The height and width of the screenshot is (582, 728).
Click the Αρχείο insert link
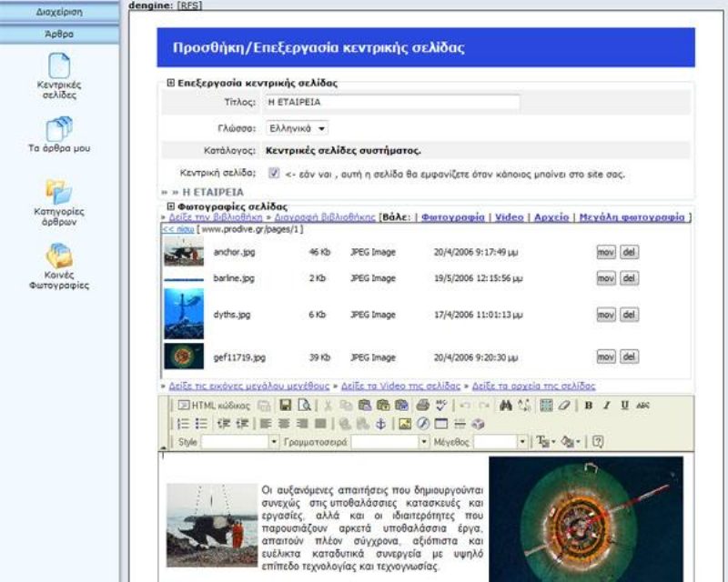point(551,217)
